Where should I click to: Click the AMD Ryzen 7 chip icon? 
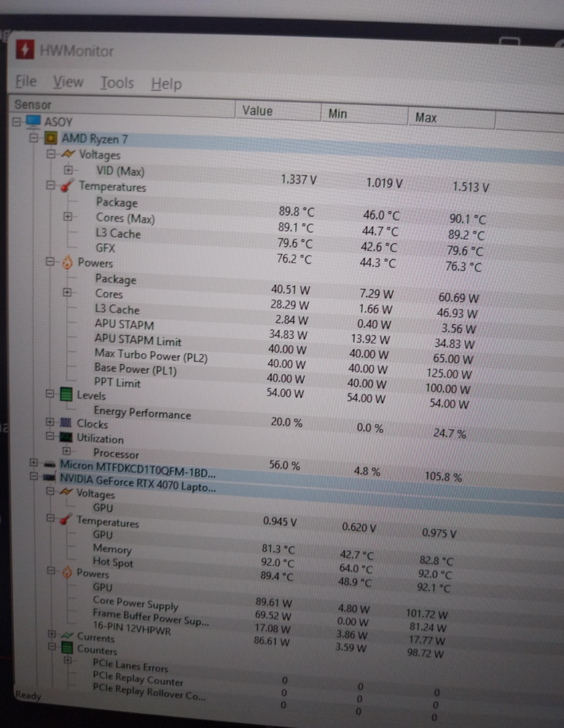[x=50, y=138]
